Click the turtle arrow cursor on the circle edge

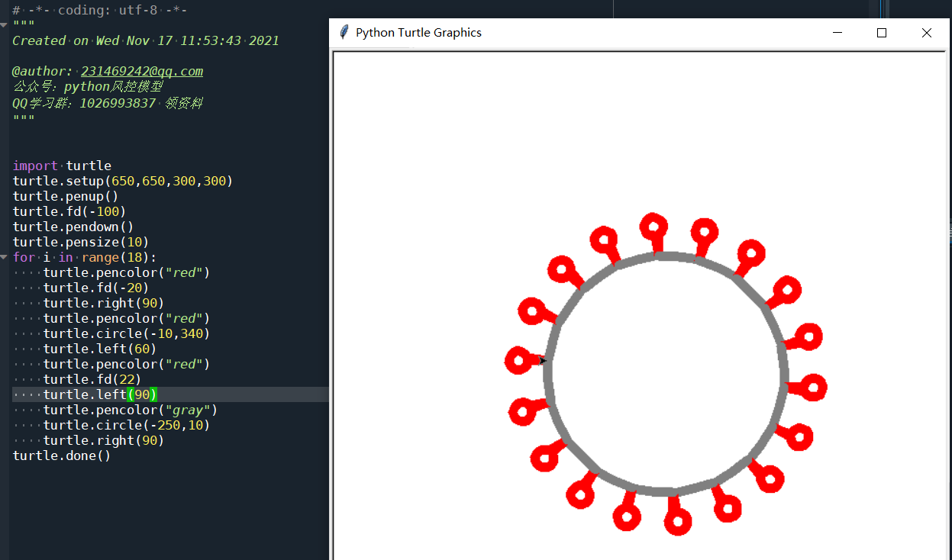[542, 359]
